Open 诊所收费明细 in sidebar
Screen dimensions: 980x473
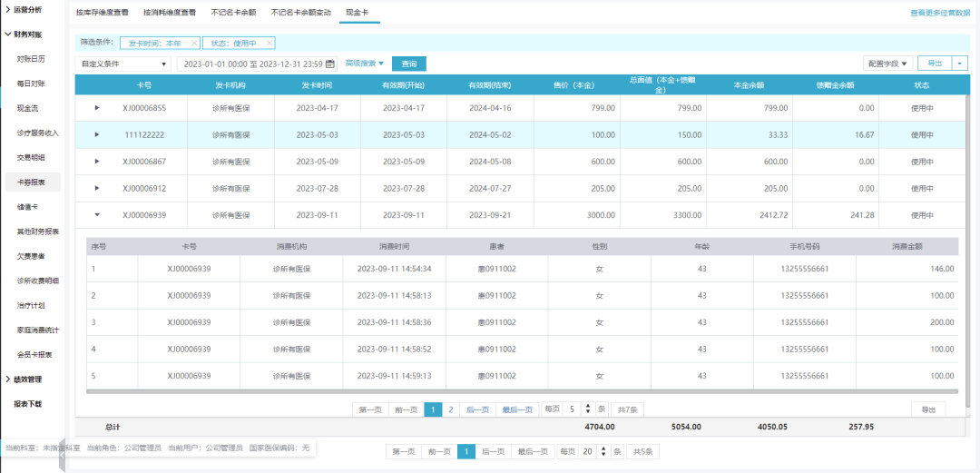coord(37,281)
